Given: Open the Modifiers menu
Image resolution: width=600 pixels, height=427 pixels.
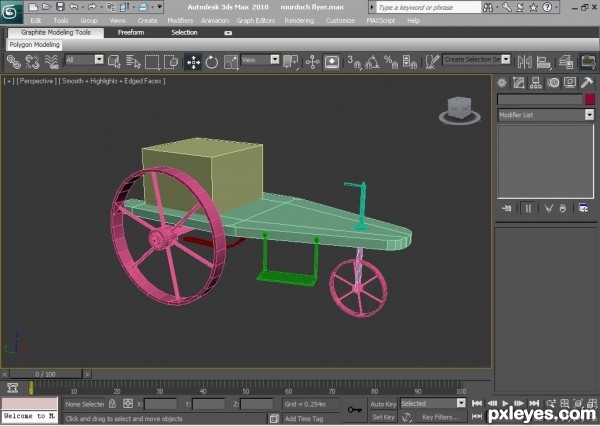Looking at the screenshot, I should pos(180,21).
